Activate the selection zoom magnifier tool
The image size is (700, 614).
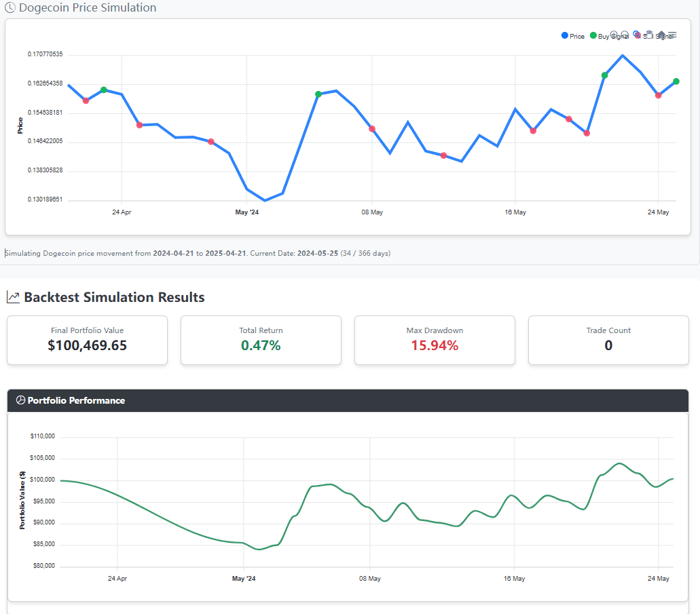637,35
